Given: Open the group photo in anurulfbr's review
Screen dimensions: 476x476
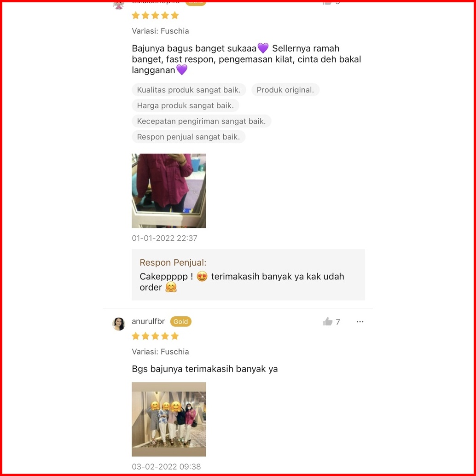Looking at the screenshot, I should point(169,419).
